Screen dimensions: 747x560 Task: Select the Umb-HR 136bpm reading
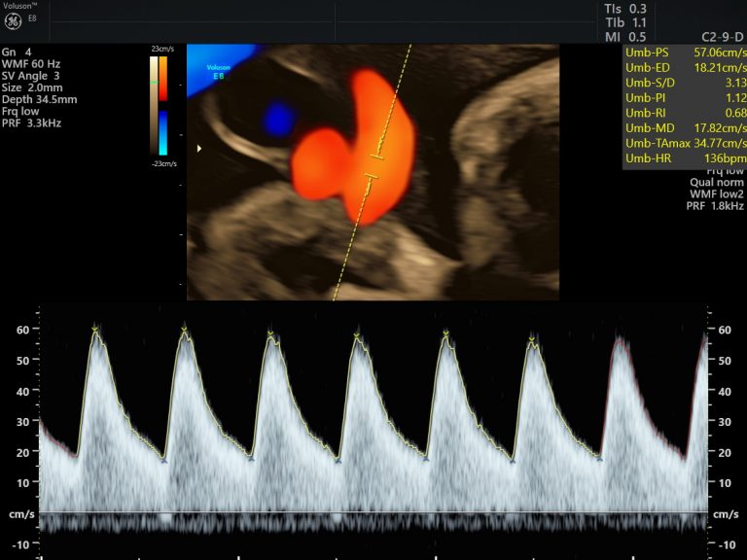tap(683, 158)
